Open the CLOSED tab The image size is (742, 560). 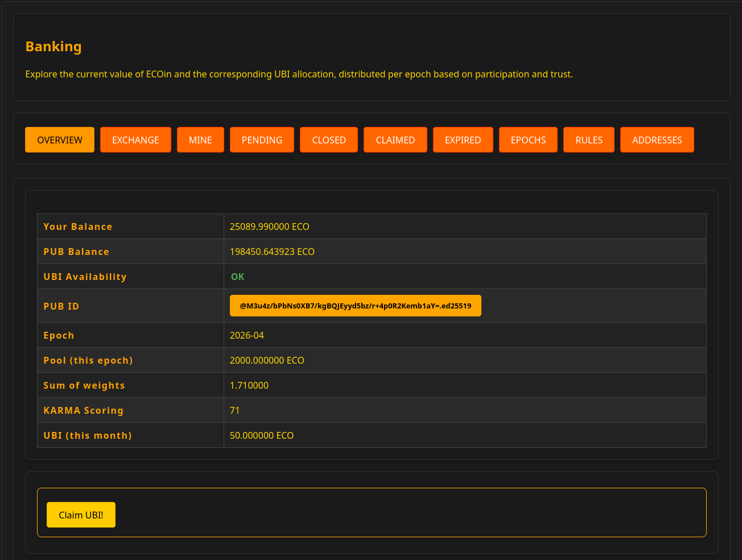(x=329, y=140)
